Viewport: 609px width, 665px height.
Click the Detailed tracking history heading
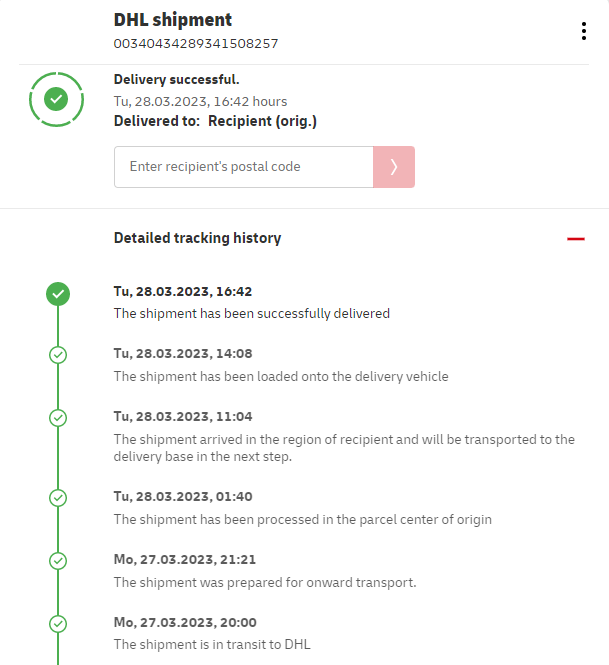pos(197,238)
